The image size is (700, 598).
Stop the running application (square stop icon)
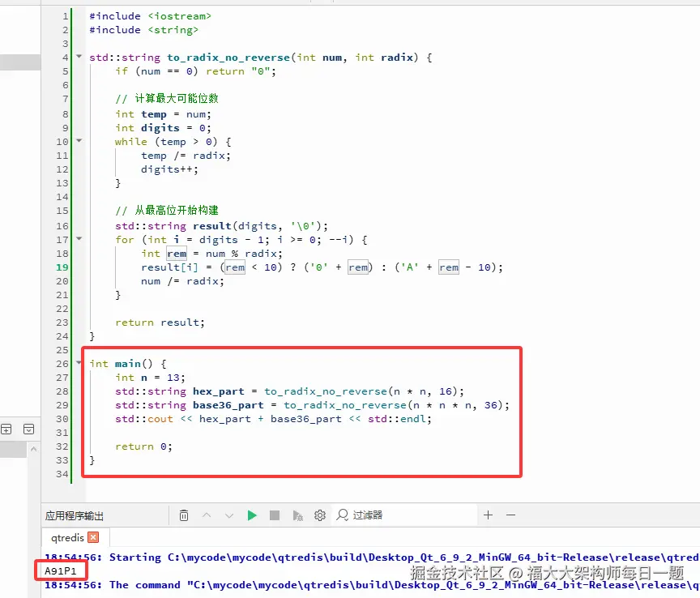[275, 515]
